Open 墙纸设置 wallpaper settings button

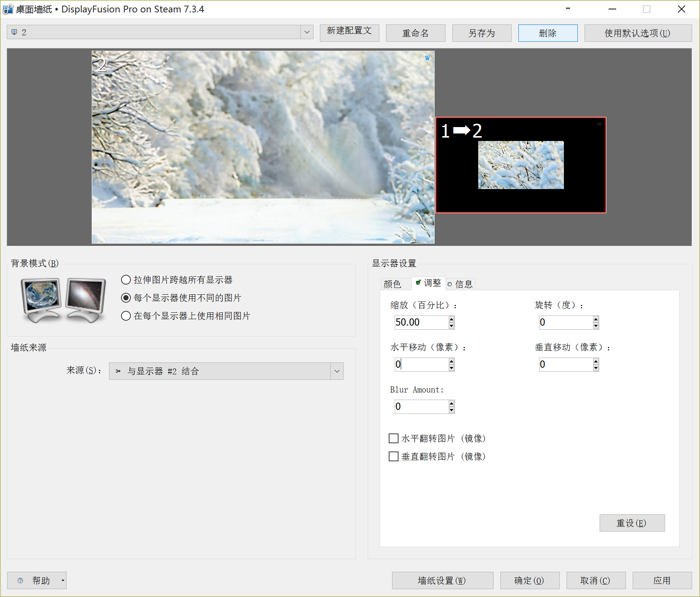[x=442, y=580]
